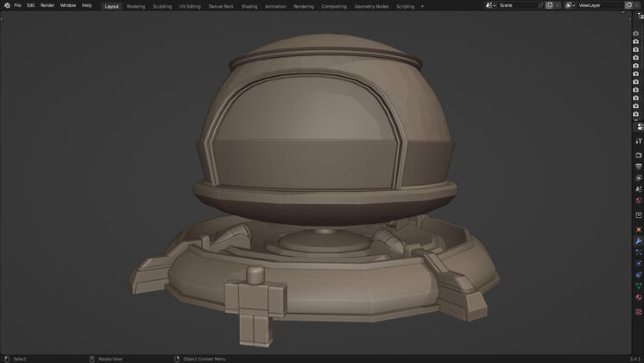Screen dimensions: 644x363
Task: Open the Particles properties tab icon
Action: click(x=638, y=252)
